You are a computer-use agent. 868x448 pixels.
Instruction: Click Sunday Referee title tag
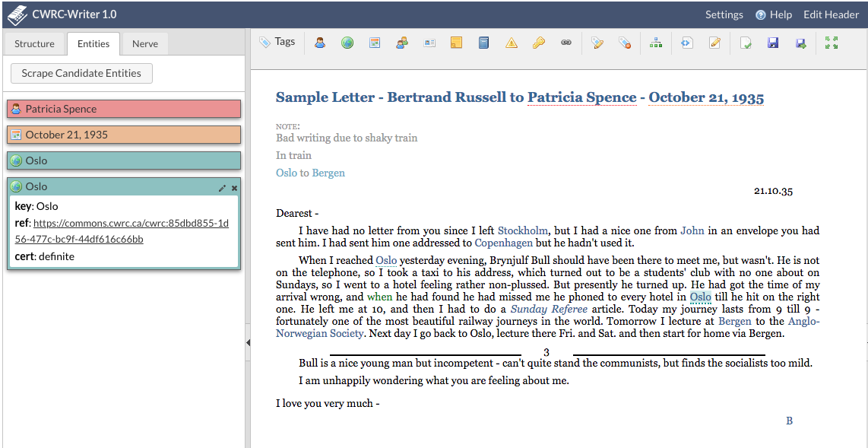(x=549, y=309)
